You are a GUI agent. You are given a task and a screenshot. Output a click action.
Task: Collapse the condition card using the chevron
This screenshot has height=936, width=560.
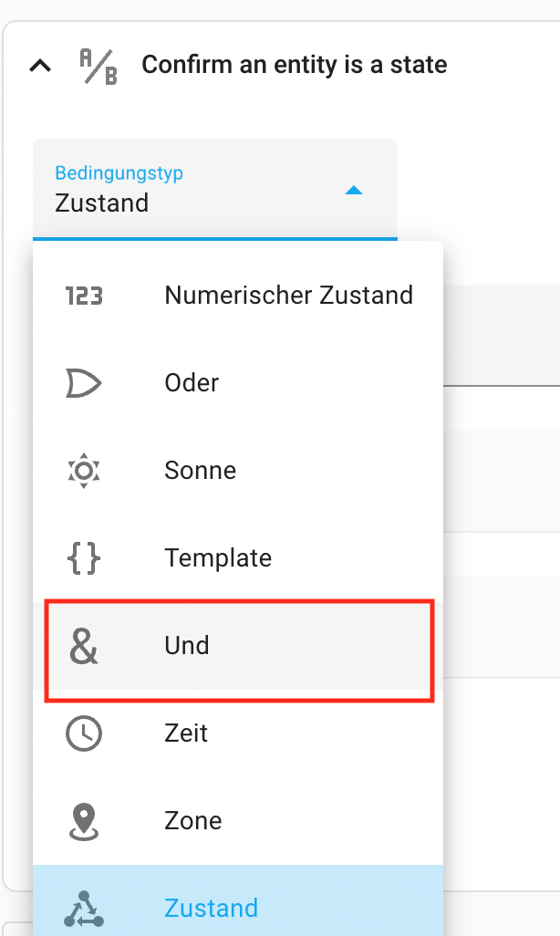40,67
